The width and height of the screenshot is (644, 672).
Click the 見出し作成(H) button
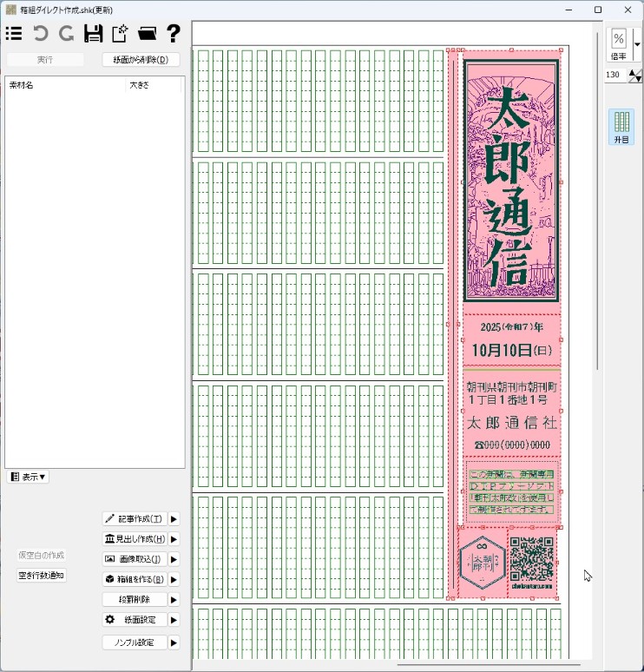tap(135, 539)
